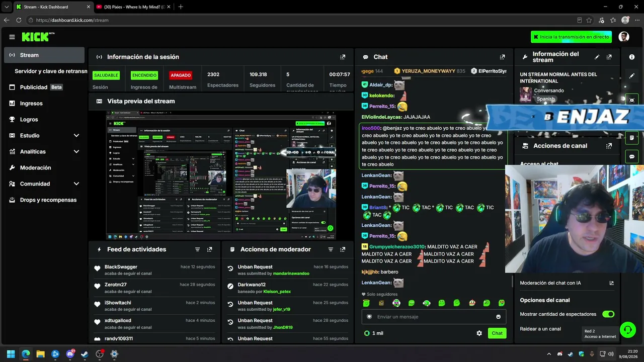The image size is (644, 362).
Task: Bookmark this page with the star icon
Action: click(x=589, y=20)
